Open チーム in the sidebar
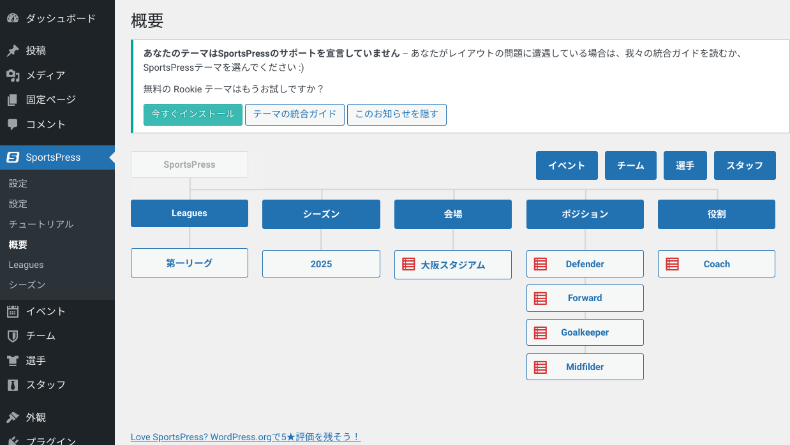 (57, 336)
